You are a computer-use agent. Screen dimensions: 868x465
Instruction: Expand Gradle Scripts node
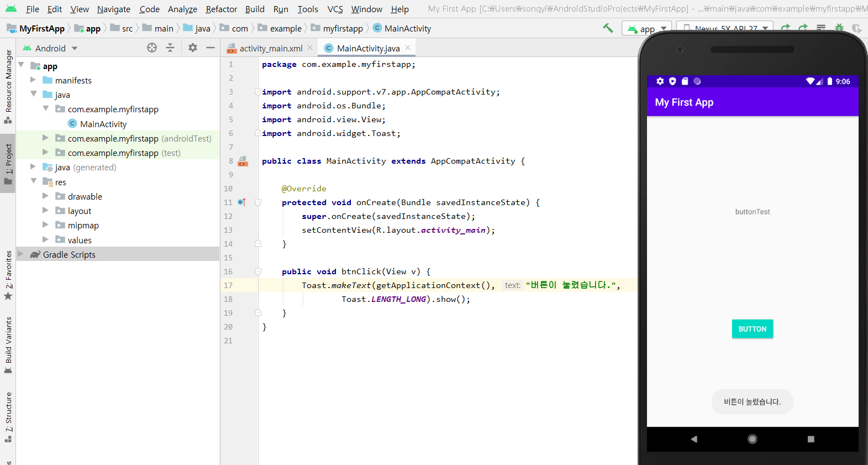(21, 254)
